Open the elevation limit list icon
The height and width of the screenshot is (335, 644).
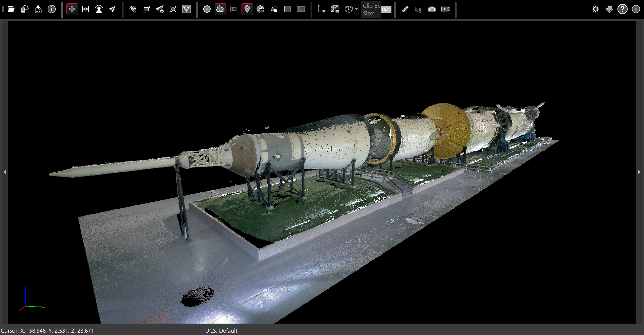321,9
